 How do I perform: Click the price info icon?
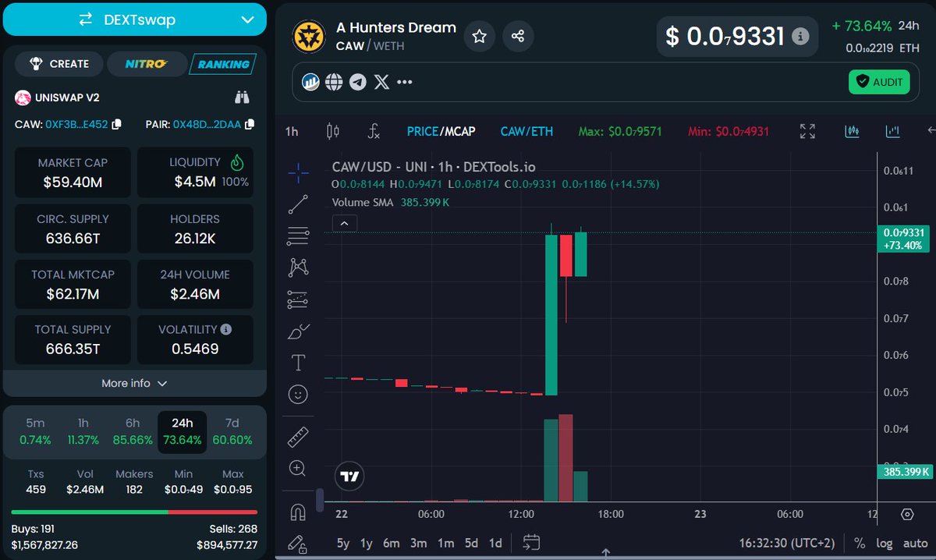tap(799, 36)
